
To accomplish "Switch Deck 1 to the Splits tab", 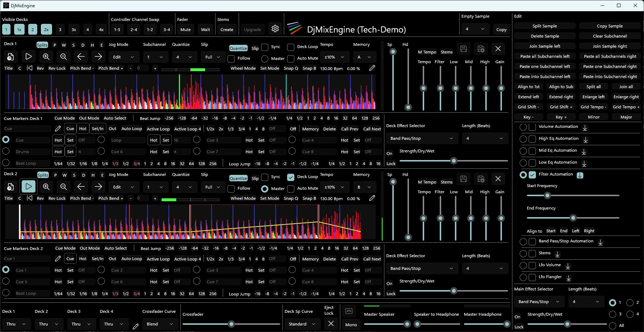I will point(42,45).
